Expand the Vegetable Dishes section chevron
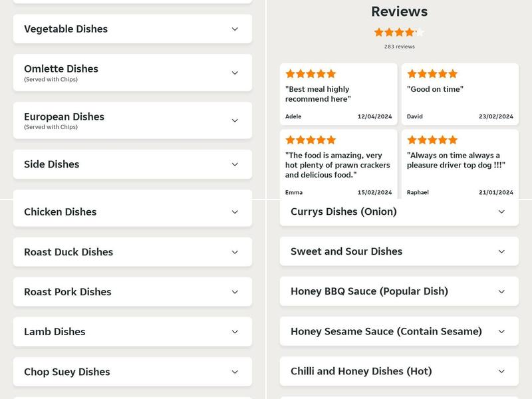532x399 pixels. pos(235,29)
